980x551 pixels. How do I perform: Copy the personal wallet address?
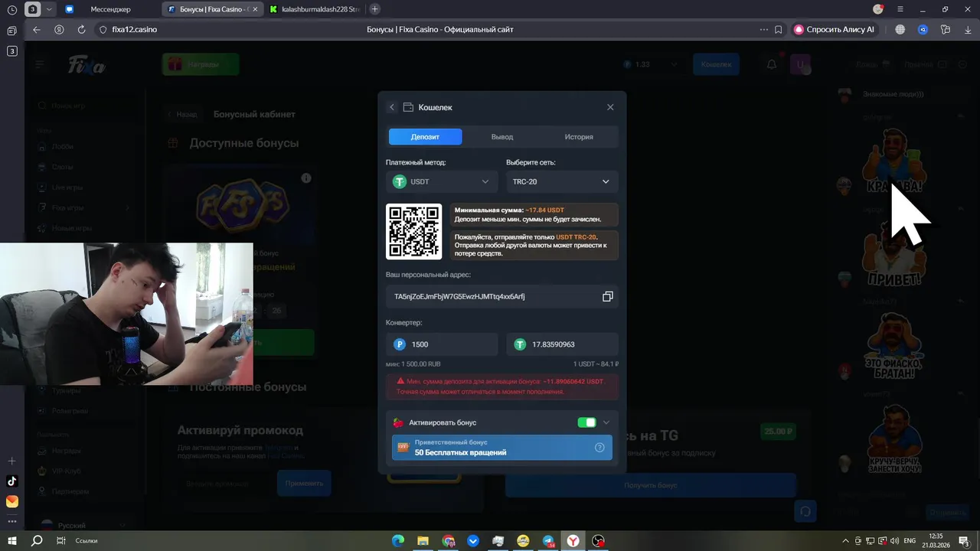pyautogui.click(x=608, y=296)
